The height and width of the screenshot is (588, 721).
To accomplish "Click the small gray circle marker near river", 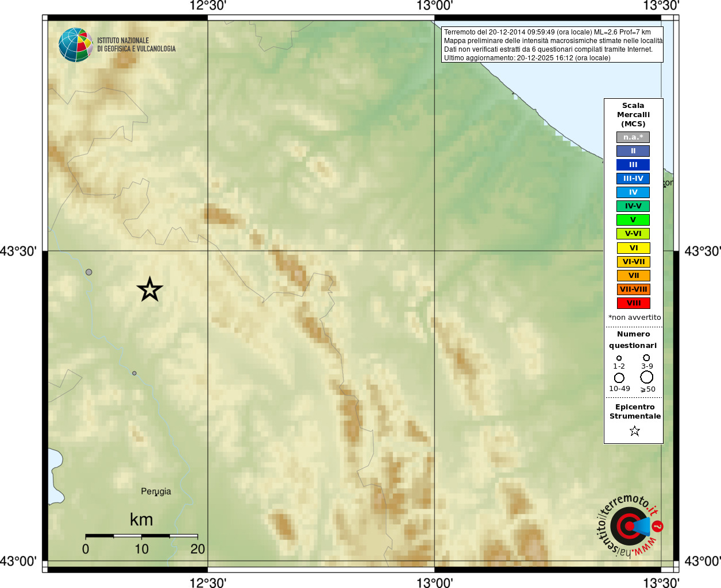I will pos(134,373).
